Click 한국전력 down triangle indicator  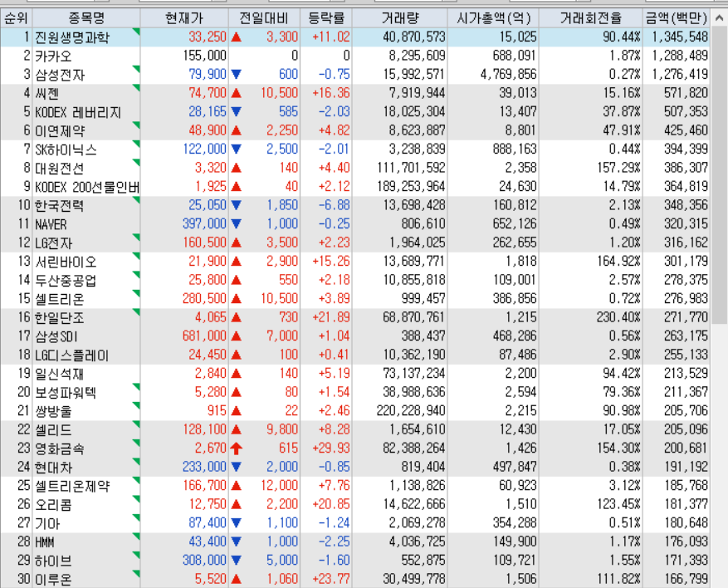coord(237,205)
